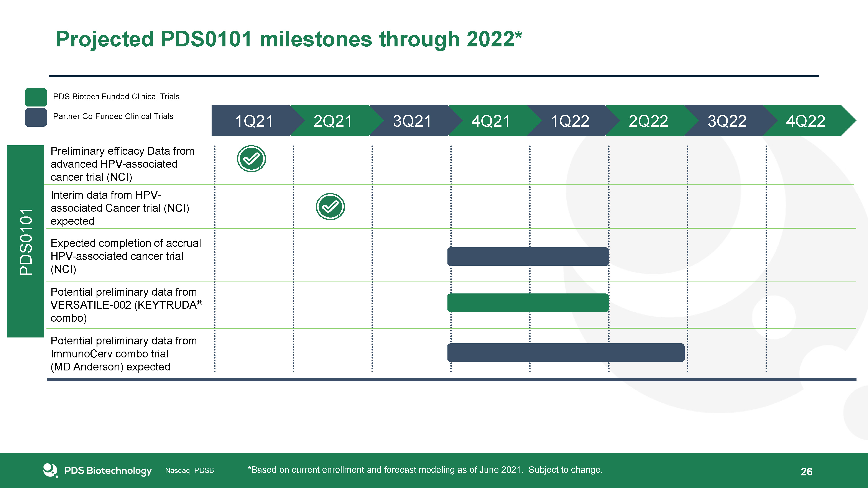868x488 pixels.
Task: Click the 2Q21 checkmark icon
Action: click(330, 207)
